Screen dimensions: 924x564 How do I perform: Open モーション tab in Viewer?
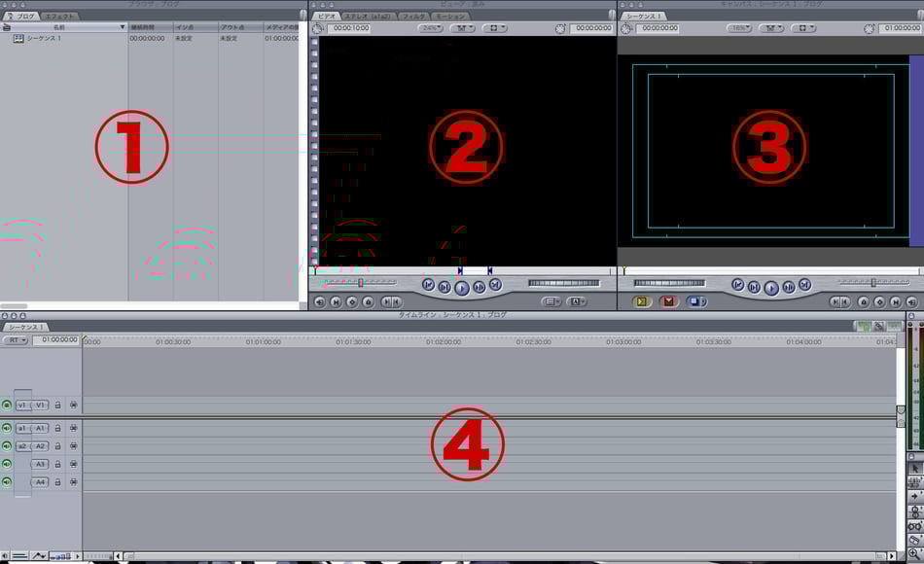pyautogui.click(x=450, y=16)
